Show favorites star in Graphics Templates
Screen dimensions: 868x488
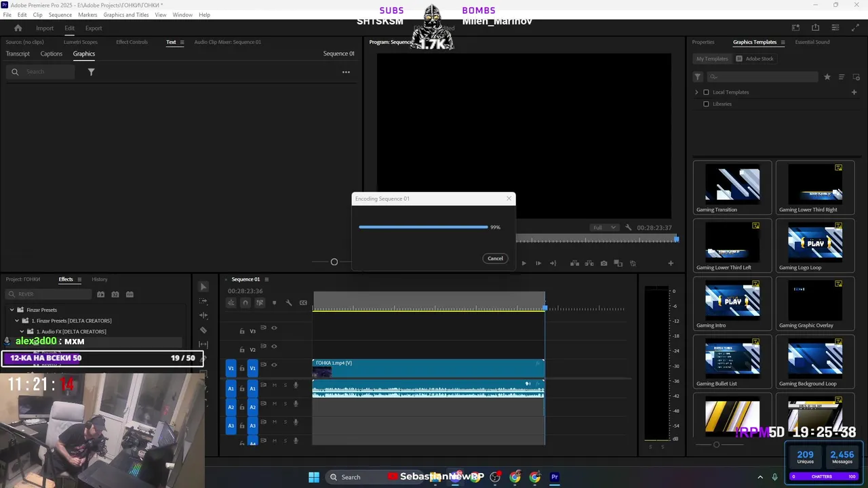[827, 77]
